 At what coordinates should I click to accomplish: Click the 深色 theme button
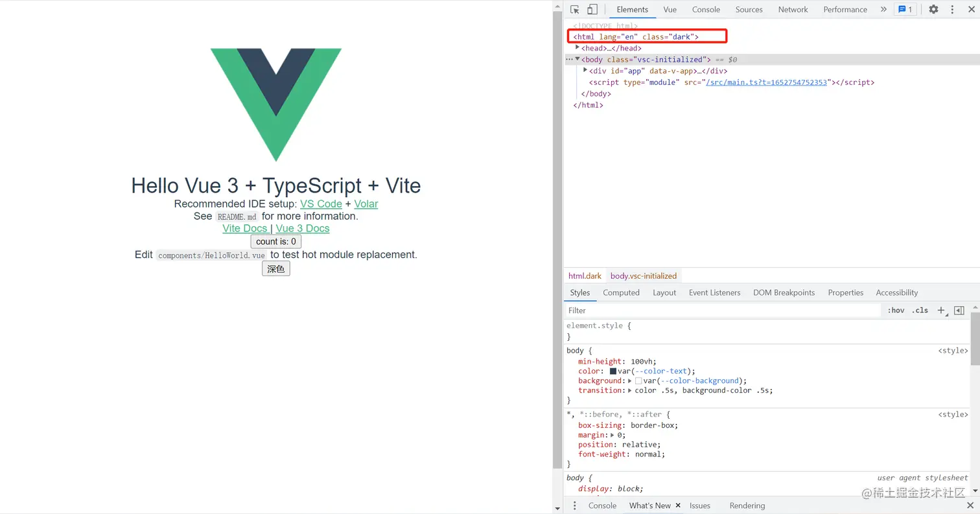pos(276,269)
